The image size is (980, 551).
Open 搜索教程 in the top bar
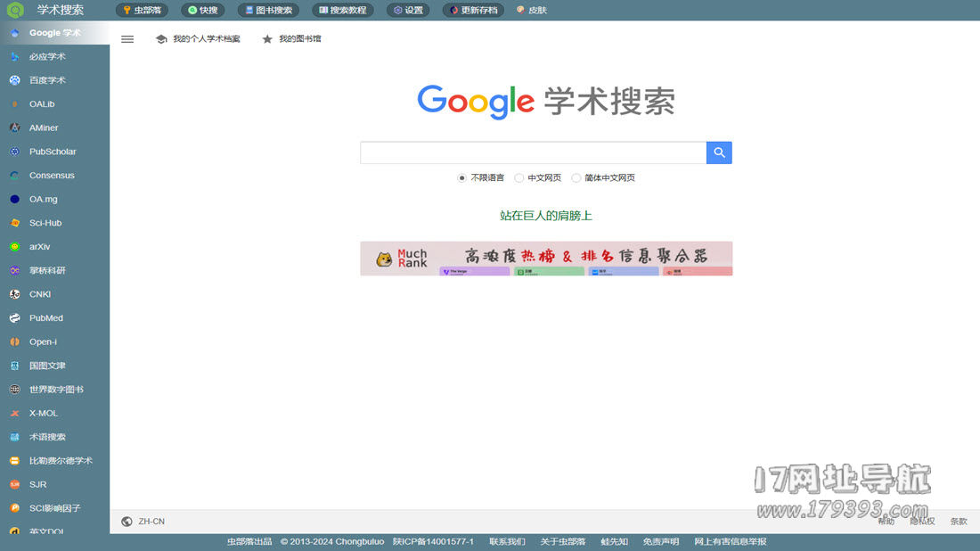point(342,11)
